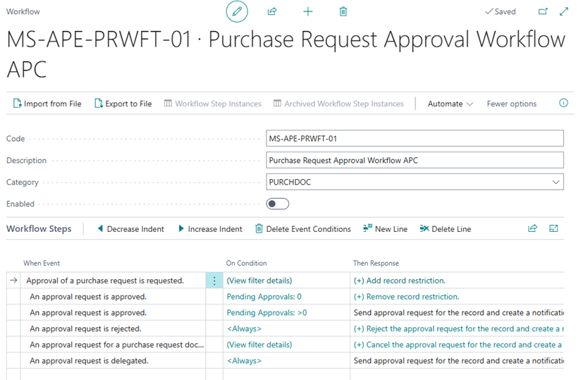Click New Line in Workflow Steps
Screen dimensions: 588x380
point(385,229)
